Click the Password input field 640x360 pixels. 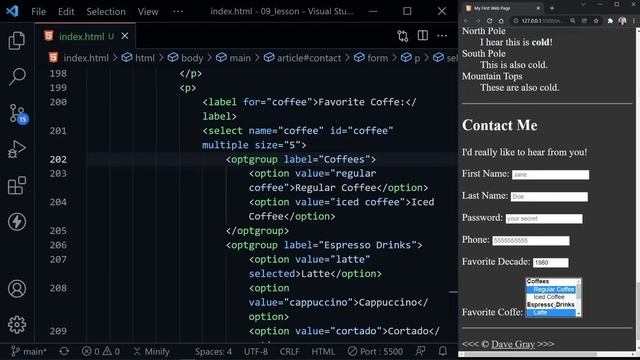(544, 219)
